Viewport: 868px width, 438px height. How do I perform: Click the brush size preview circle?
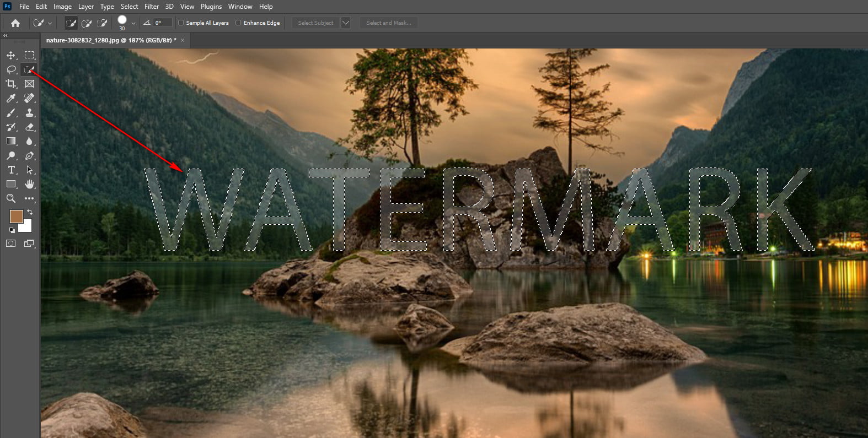tap(122, 20)
